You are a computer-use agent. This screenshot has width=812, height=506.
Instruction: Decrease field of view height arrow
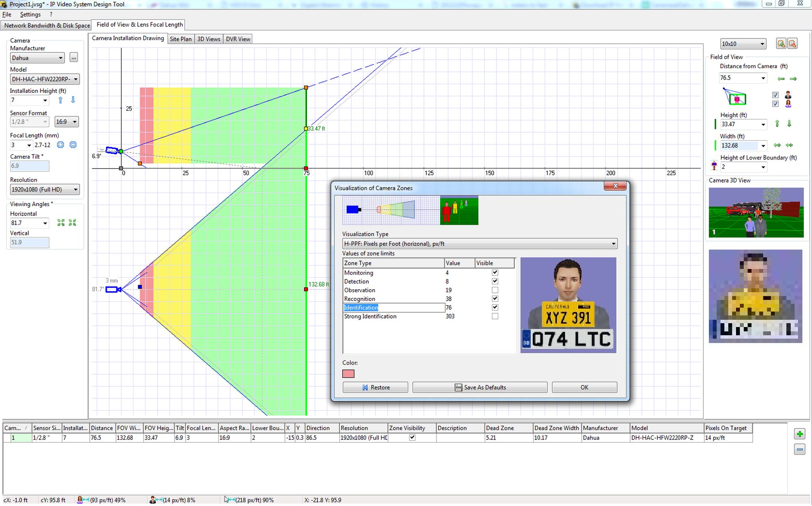pos(789,124)
